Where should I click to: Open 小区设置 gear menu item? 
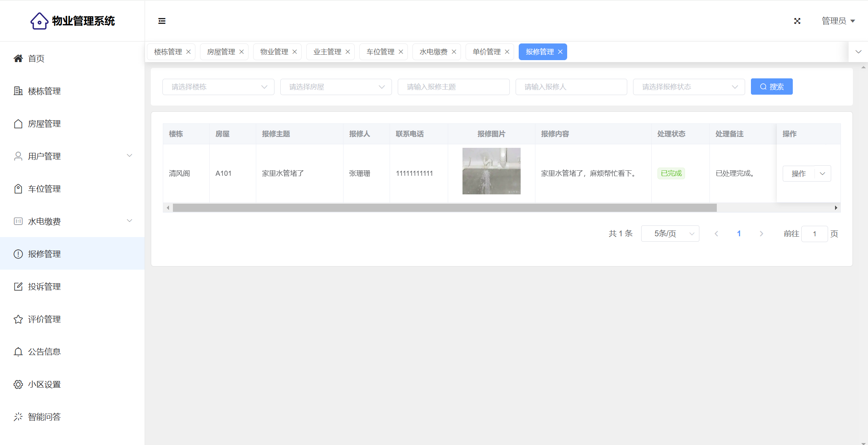(x=44, y=384)
